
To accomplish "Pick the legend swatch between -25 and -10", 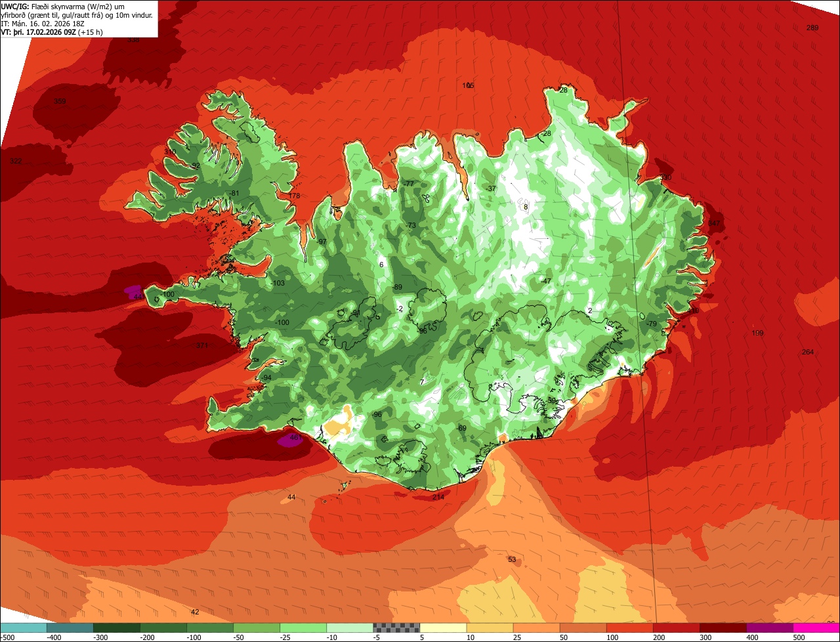I will [303, 628].
